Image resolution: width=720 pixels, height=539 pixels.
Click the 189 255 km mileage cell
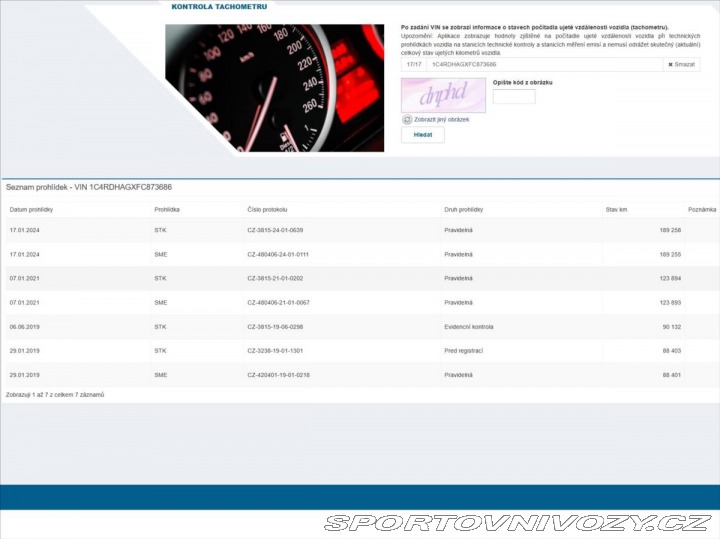(670, 254)
